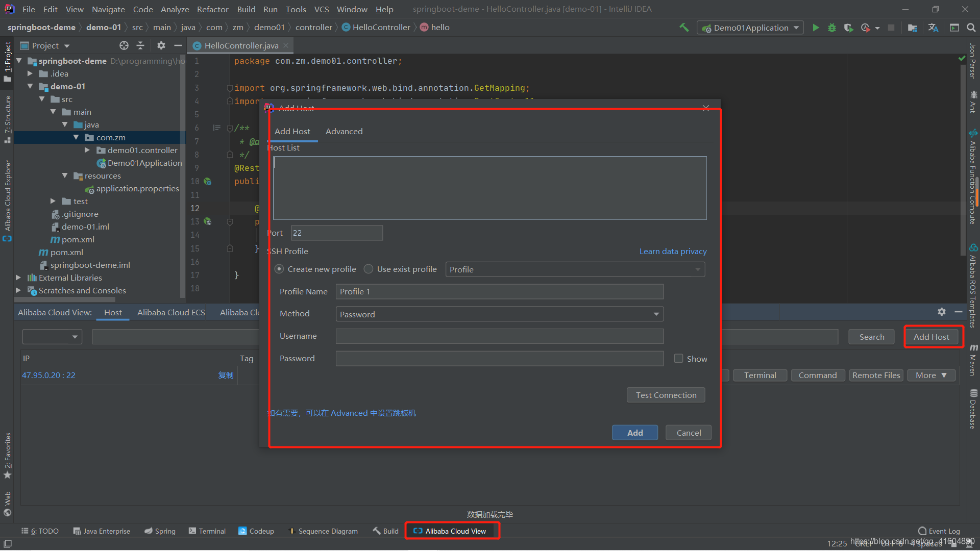Image resolution: width=980 pixels, height=551 pixels.
Task: Open Favorites tool window
Action: (7, 456)
